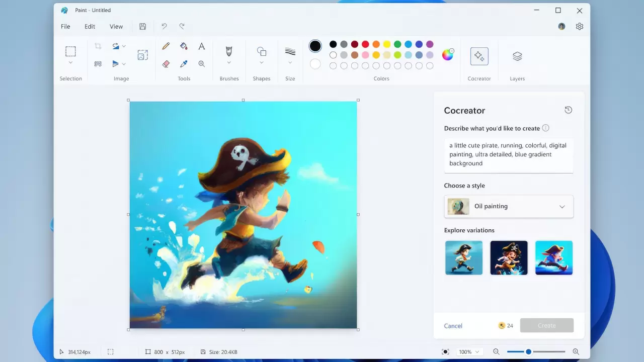Viewport: 644px width, 362px height.
Task: Select the first pirate variation thumbnail
Action: (x=463, y=257)
